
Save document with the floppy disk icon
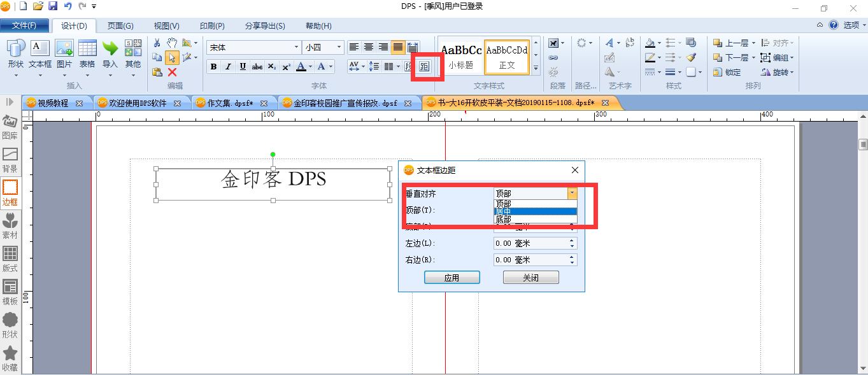(x=53, y=6)
